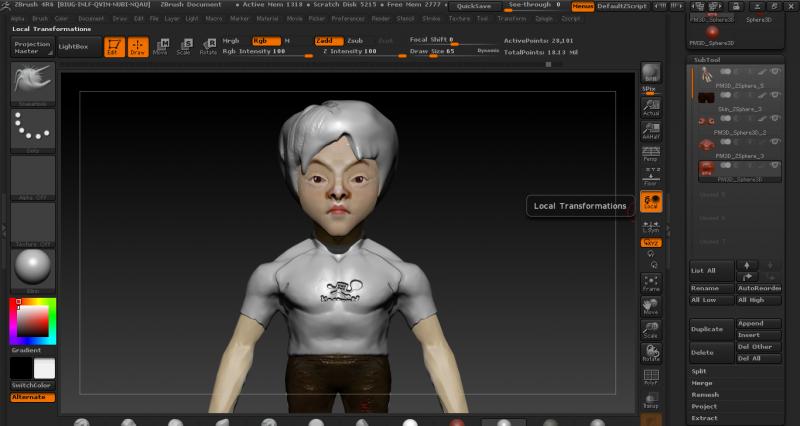The width and height of the screenshot is (800, 426).
Task: Click the right shelf Rotate navigation button
Action: pyautogui.click(x=651, y=353)
